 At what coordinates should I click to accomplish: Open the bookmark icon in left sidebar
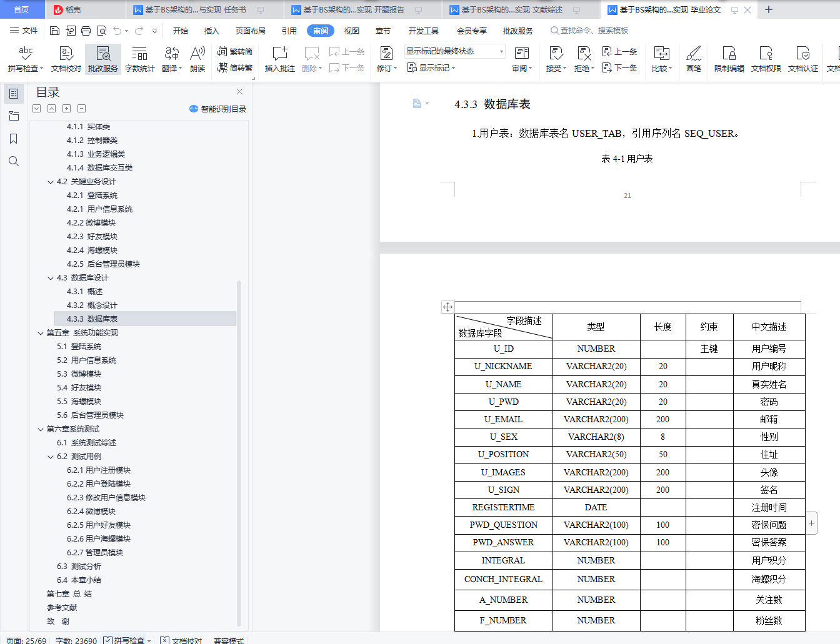(x=14, y=139)
